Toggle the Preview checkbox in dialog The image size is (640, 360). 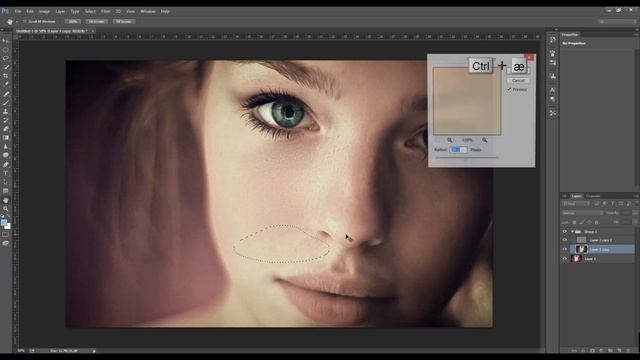coord(509,89)
